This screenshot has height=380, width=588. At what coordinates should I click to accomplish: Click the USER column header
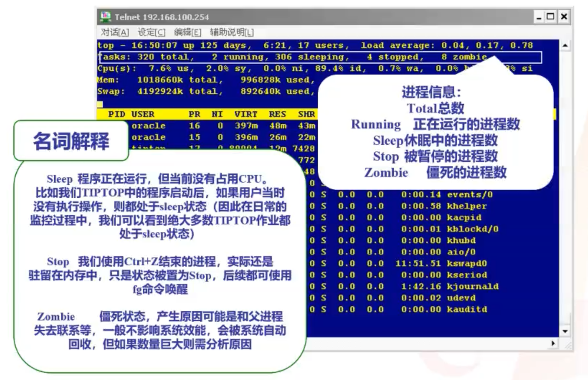click(x=143, y=115)
